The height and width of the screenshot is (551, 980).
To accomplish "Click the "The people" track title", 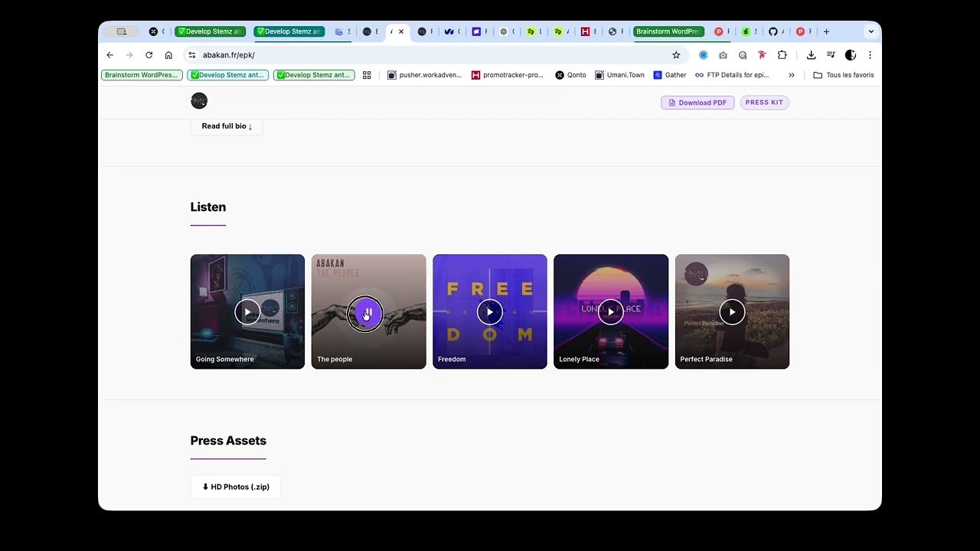I will click(x=335, y=359).
